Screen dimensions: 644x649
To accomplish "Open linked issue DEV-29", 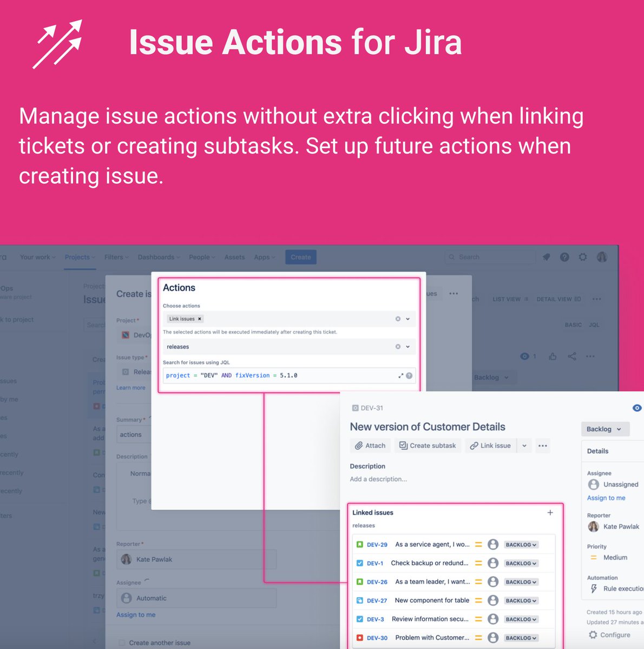I will tap(377, 545).
